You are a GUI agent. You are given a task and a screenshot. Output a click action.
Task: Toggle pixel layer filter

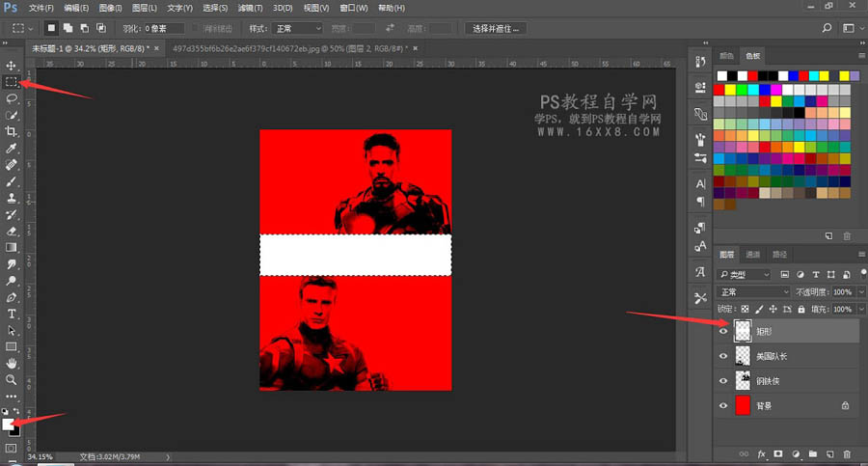785,274
